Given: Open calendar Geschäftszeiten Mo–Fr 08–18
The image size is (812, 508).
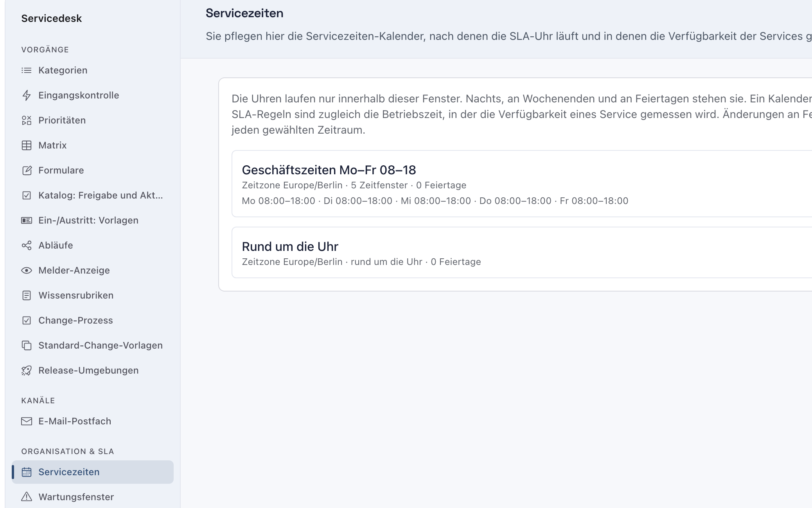Looking at the screenshot, I should point(522,184).
